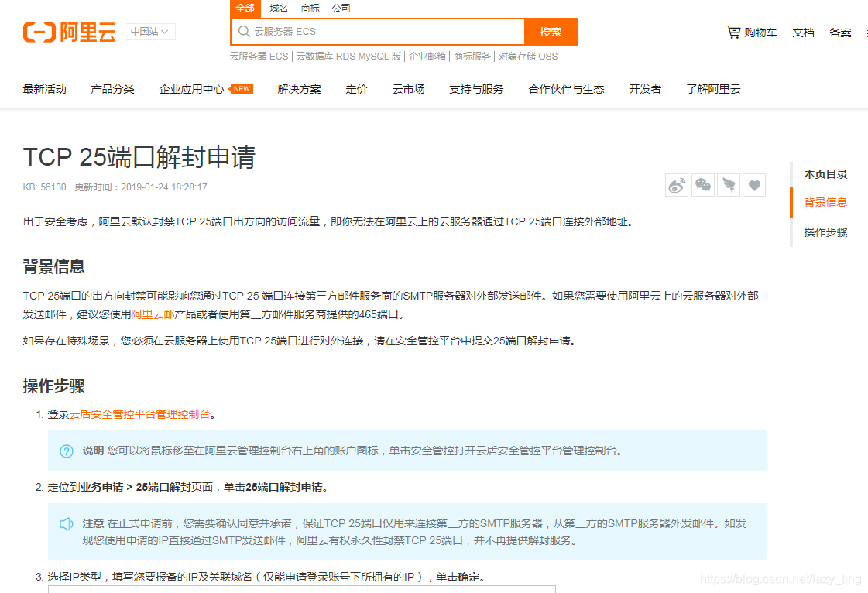This screenshot has height=593, width=868.
Task: Open the 产品分类 menu
Action: 112,89
